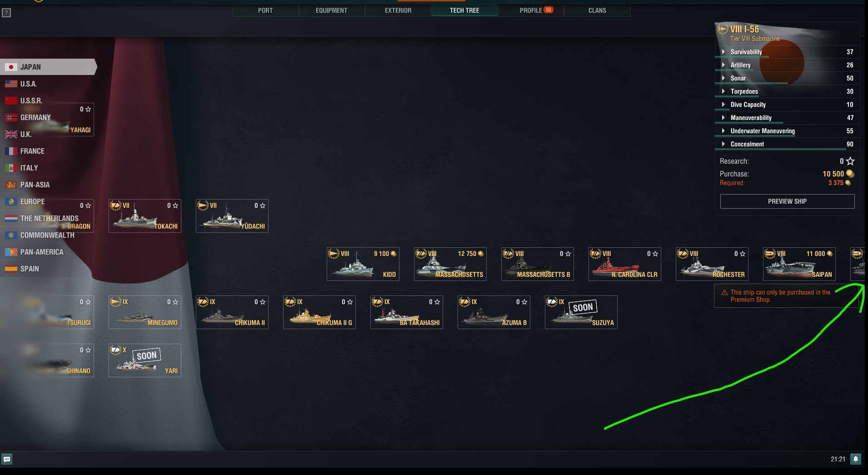Open the Spain nation tree
This screenshot has width=868, height=475.
(x=11, y=269)
